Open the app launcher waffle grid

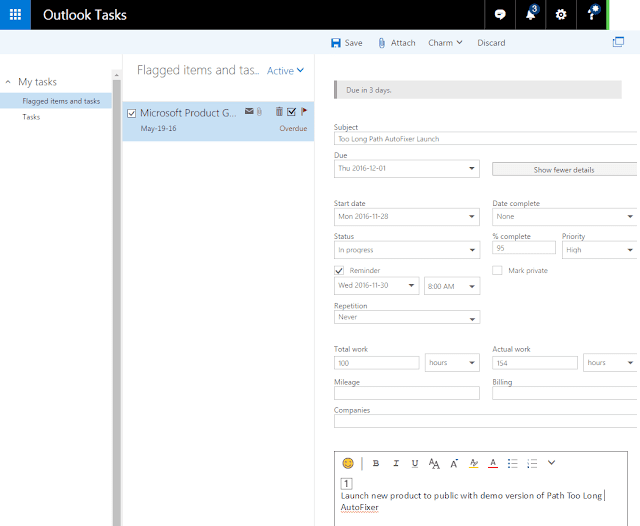(15, 15)
